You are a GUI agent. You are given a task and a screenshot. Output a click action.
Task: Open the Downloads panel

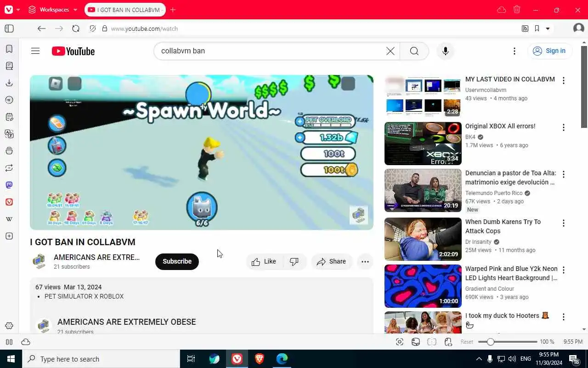point(9,83)
